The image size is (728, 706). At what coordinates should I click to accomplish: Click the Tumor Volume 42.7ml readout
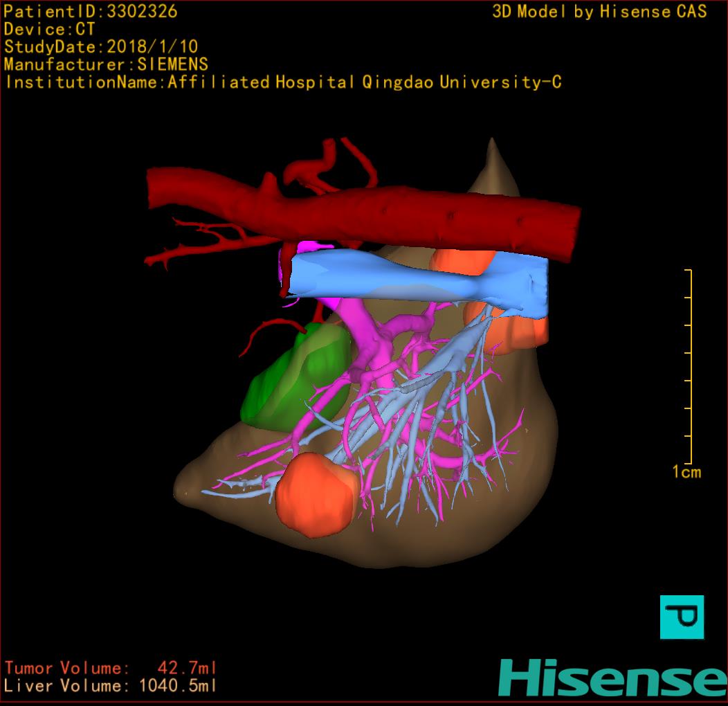point(111,668)
